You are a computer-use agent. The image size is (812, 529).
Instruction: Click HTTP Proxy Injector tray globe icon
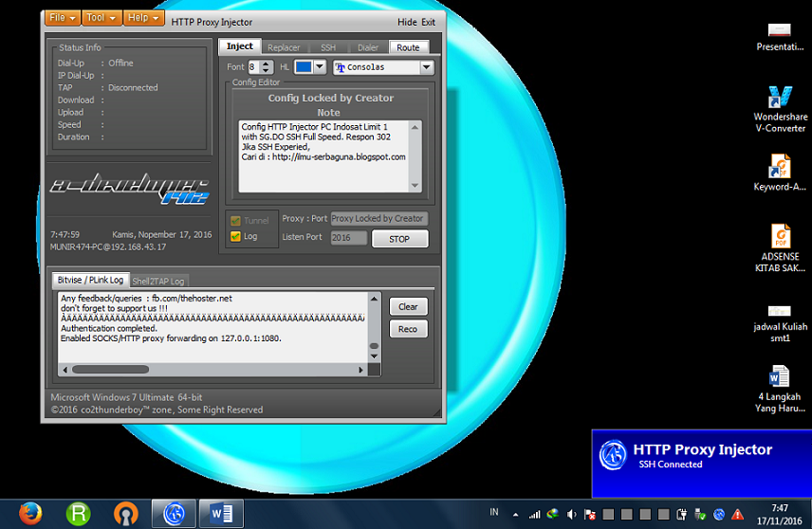719,515
